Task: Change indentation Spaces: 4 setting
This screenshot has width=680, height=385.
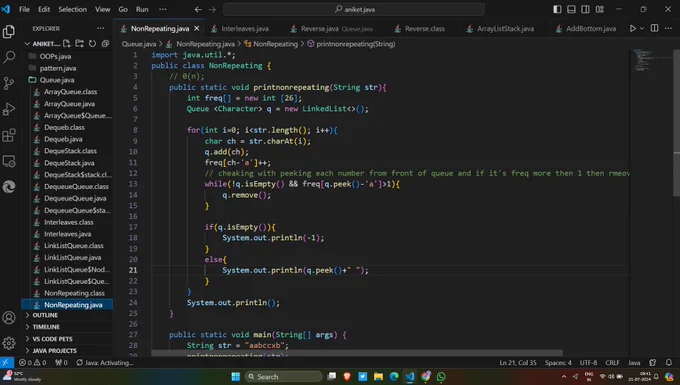Action: 558,362
